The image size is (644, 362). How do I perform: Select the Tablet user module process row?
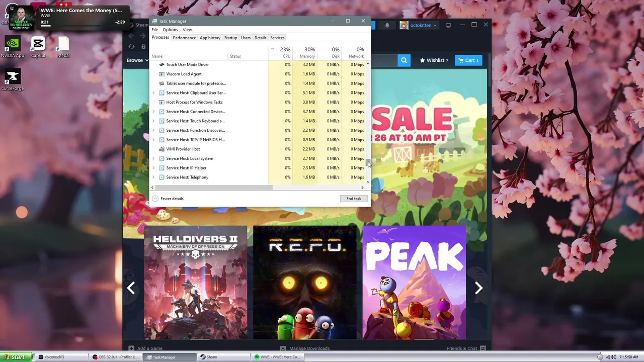click(x=259, y=83)
